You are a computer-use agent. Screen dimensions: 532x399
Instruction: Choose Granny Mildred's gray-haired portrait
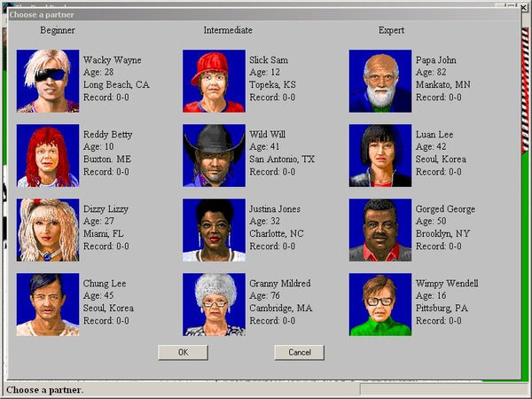214,304
